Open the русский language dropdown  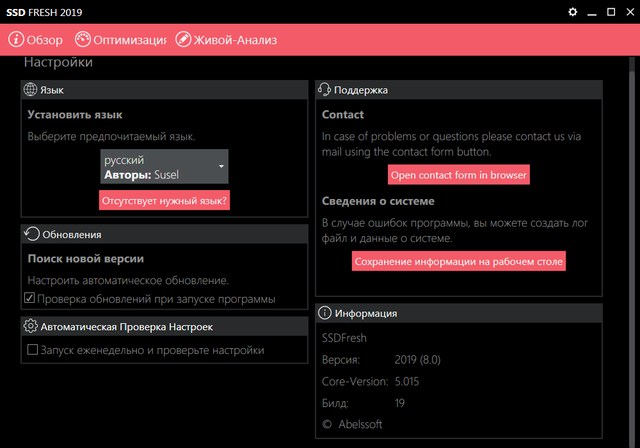pos(164,166)
